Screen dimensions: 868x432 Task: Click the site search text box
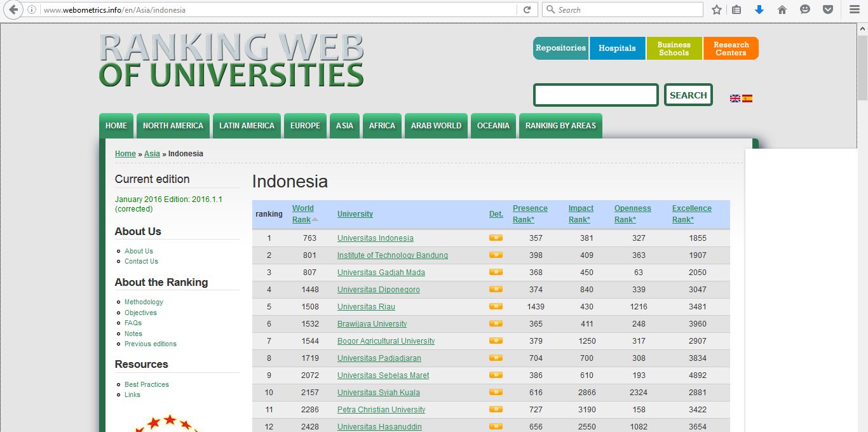pyautogui.click(x=595, y=95)
